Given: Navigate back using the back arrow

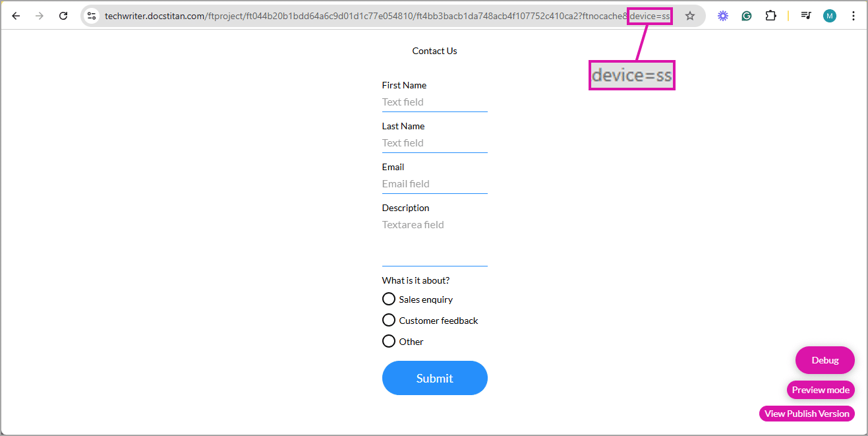Looking at the screenshot, I should [16, 15].
